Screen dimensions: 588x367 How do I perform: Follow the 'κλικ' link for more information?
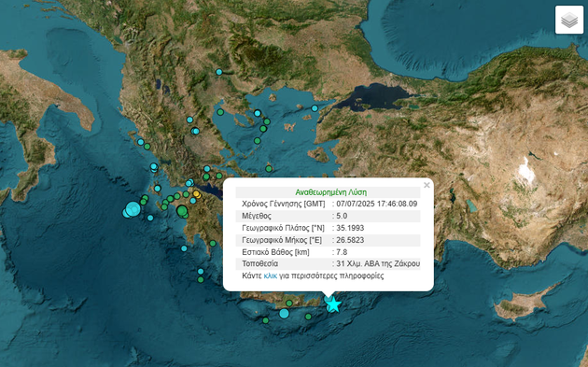[x=271, y=275]
